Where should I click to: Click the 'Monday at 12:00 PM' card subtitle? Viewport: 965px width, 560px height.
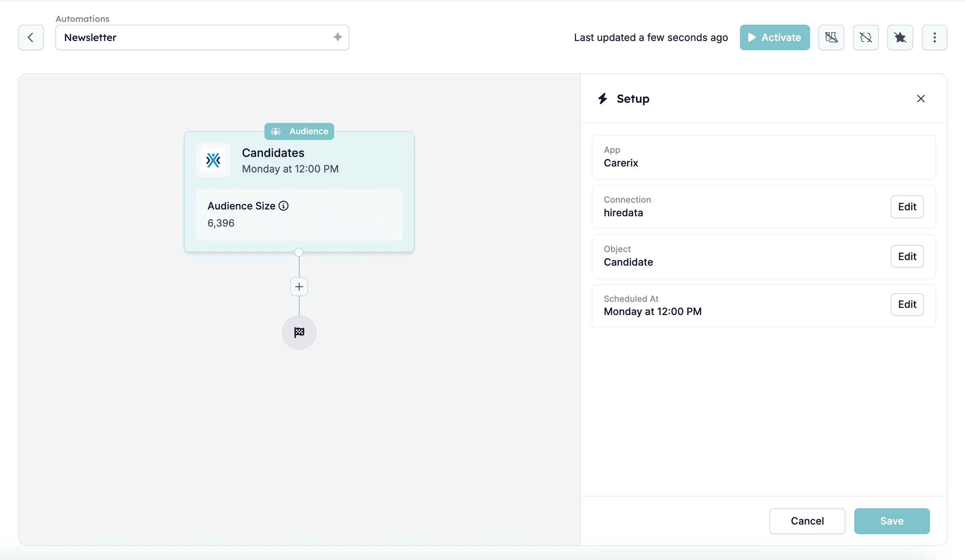click(290, 169)
